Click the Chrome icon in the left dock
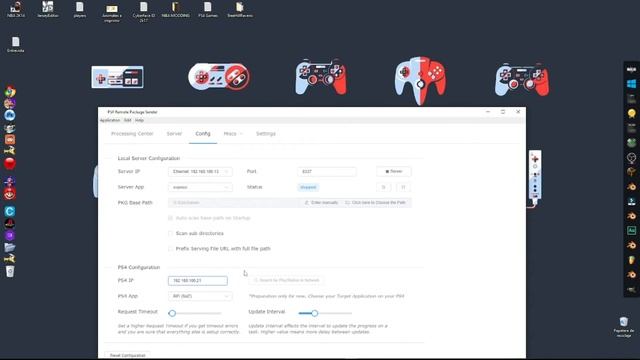 point(10,92)
